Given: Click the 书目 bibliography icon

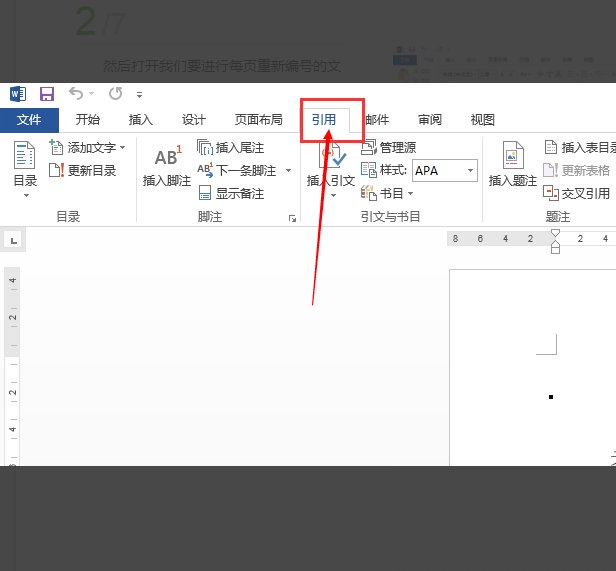Looking at the screenshot, I should click(x=368, y=193).
